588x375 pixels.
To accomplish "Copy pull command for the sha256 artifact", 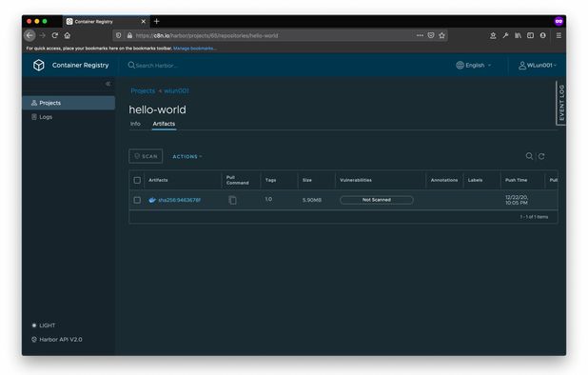I will pyautogui.click(x=232, y=200).
